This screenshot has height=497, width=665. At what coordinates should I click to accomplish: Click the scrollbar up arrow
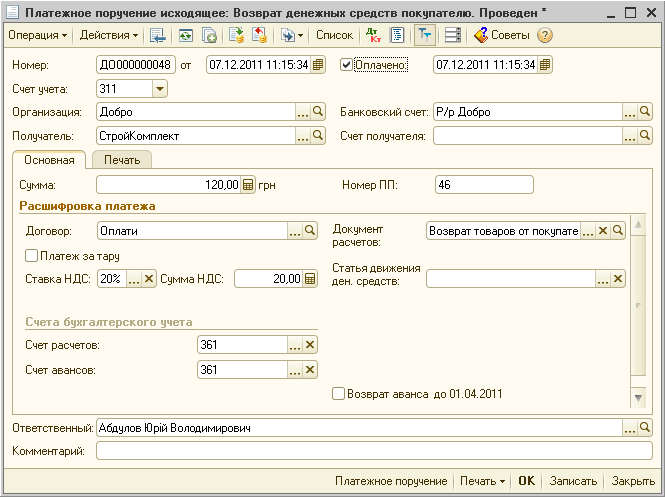point(638,225)
